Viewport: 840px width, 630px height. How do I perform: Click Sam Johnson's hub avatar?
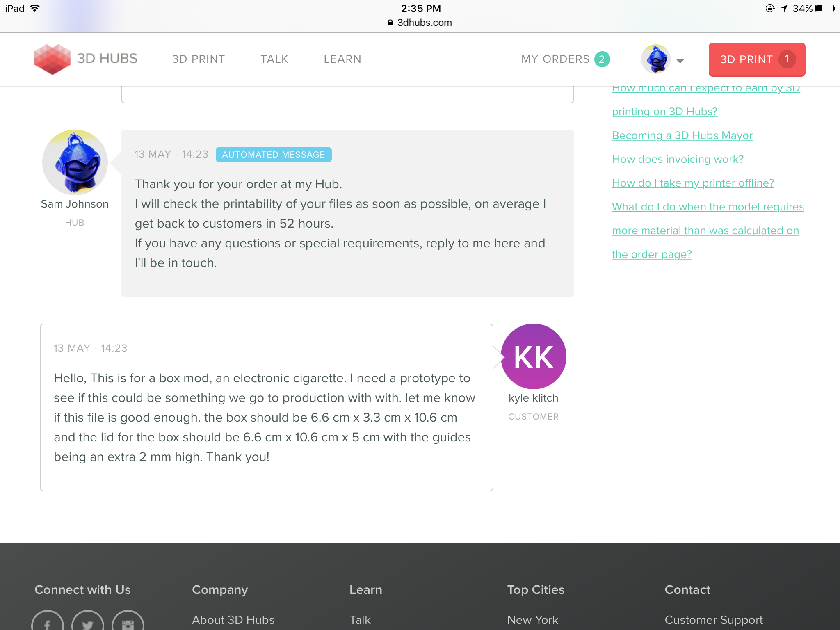pos(75,162)
